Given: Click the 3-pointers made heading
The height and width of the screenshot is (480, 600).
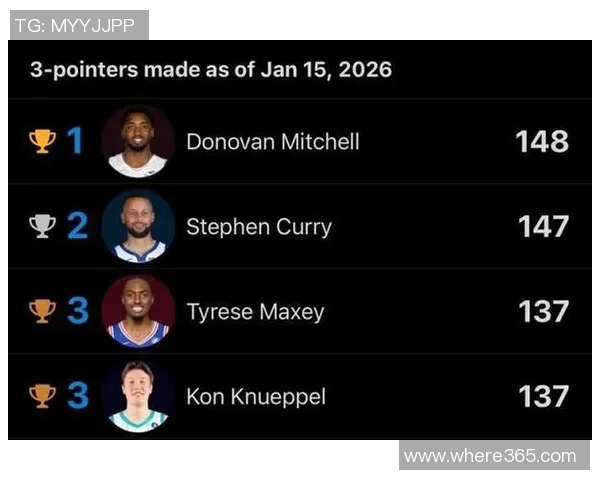Looking at the screenshot, I should tap(210, 70).
